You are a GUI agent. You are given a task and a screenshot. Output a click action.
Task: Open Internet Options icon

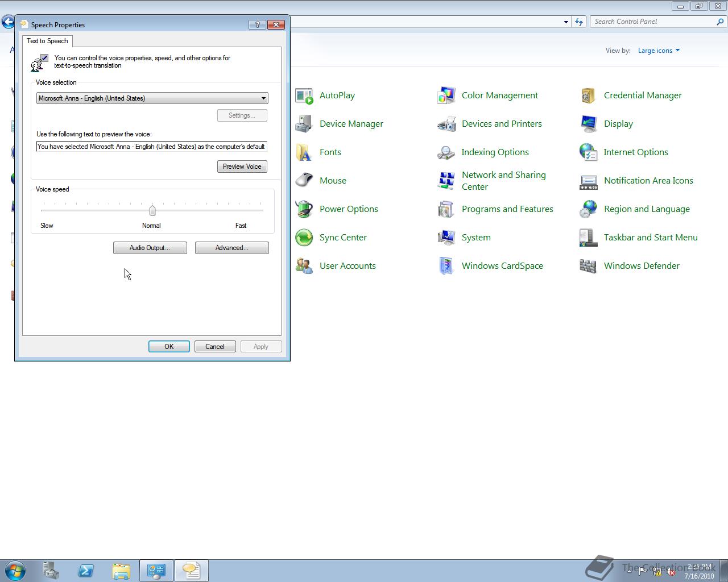pyautogui.click(x=589, y=152)
